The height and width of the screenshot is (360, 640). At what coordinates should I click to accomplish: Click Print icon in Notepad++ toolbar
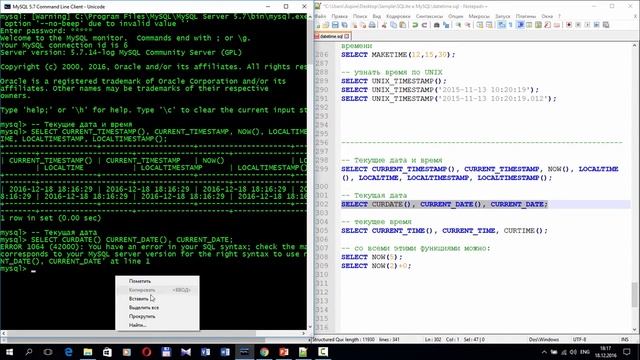point(372,25)
